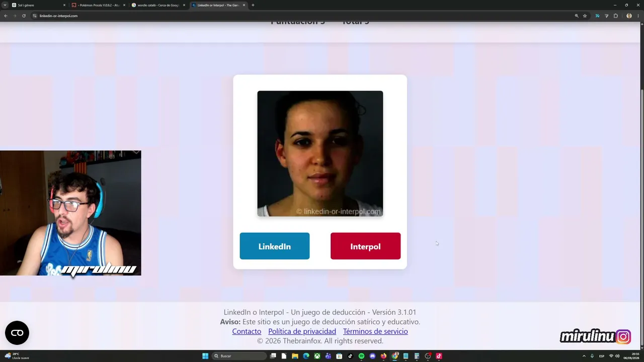Close the LinkedIn or Interpol tab
The image size is (644, 362).
244,5
